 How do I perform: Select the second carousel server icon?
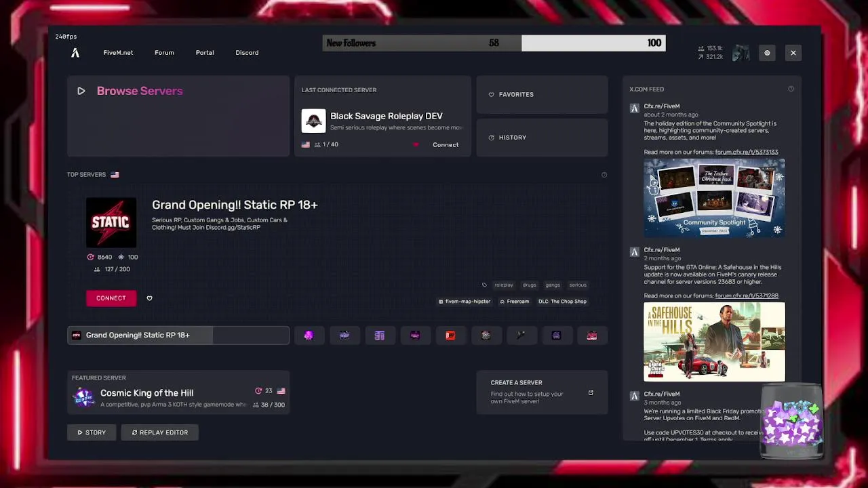344,335
